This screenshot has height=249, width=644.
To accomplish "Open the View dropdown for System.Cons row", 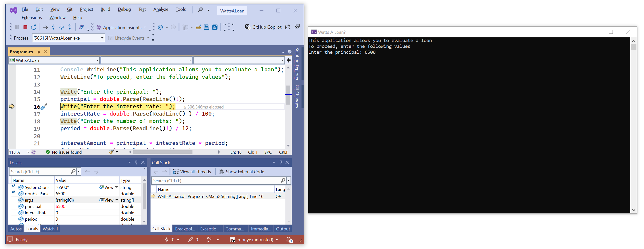I will click(117, 187).
